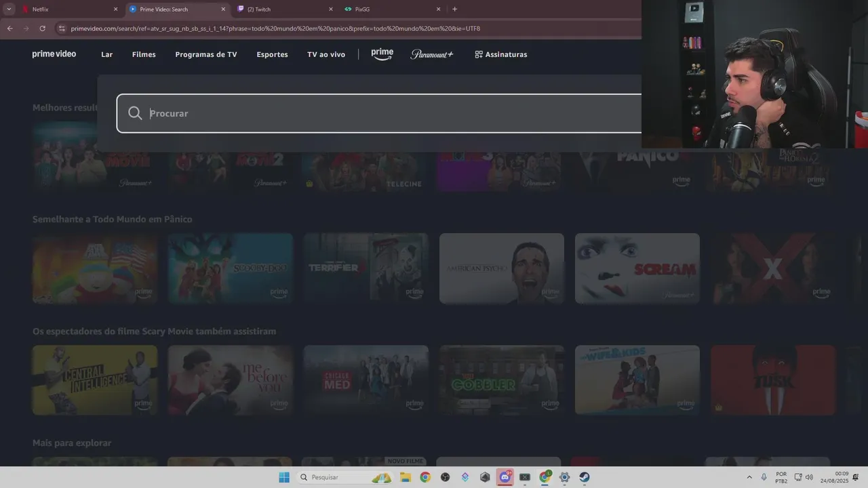Image resolution: width=868 pixels, height=488 pixels.
Task: Close the PixGG tab
Action: [x=438, y=9]
